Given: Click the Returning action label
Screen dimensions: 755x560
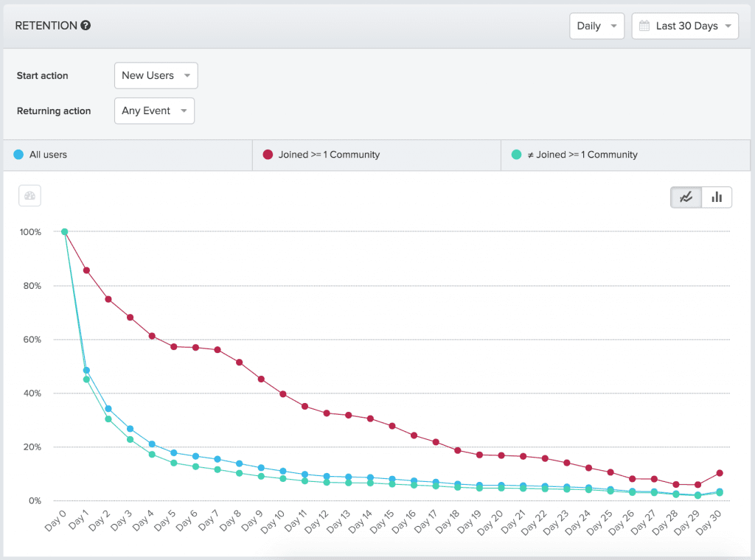Looking at the screenshot, I should pos(54,111).
